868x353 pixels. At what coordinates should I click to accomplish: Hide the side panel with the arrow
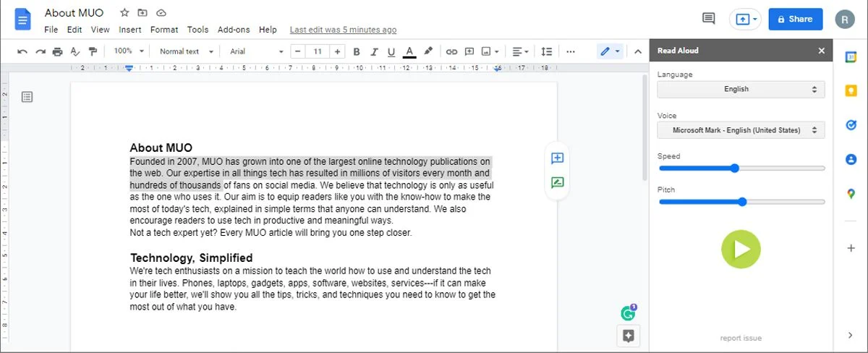[x=851, y=335]
